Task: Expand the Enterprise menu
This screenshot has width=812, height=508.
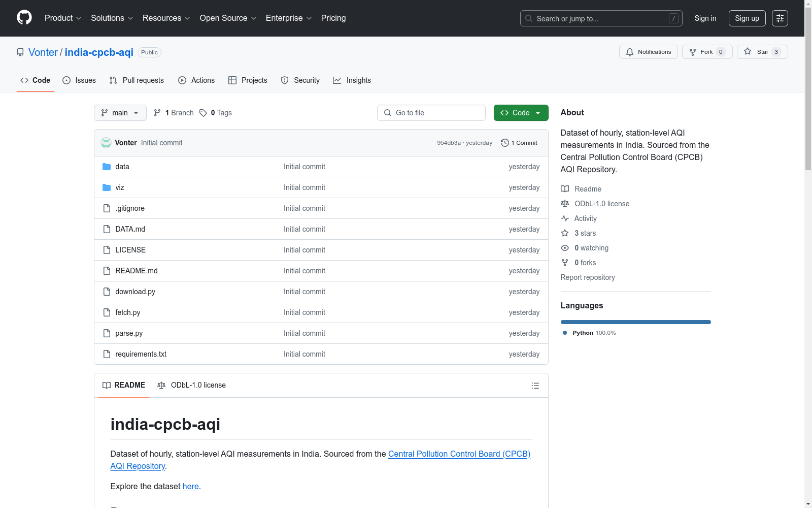Action: [289, 18]
